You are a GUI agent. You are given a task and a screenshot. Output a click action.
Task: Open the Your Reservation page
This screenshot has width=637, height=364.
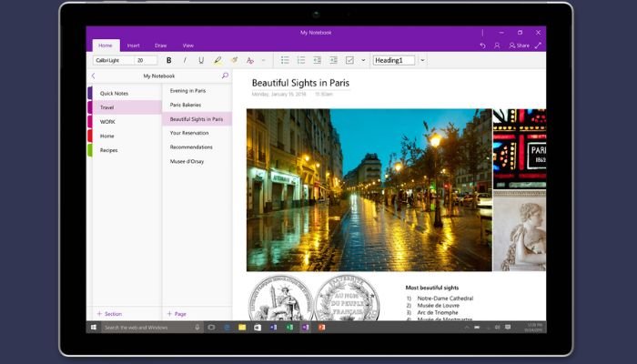click(x=197, y=133)
